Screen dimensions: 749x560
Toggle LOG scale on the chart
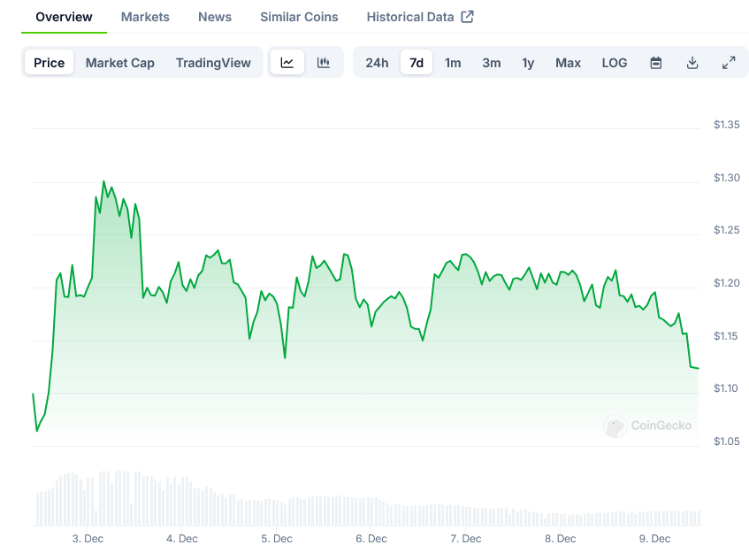tap(615, 63)
